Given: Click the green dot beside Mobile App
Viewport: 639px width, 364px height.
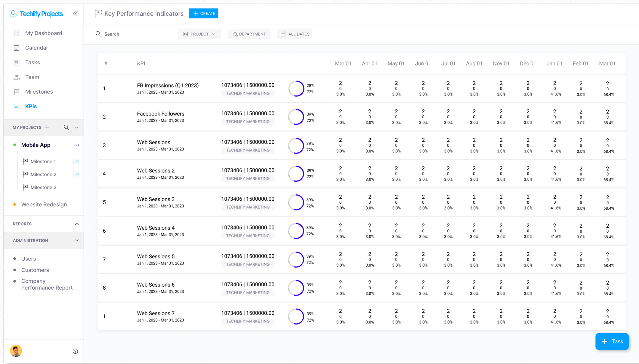Looking at the screenshot, I should (x=15, y=145).
